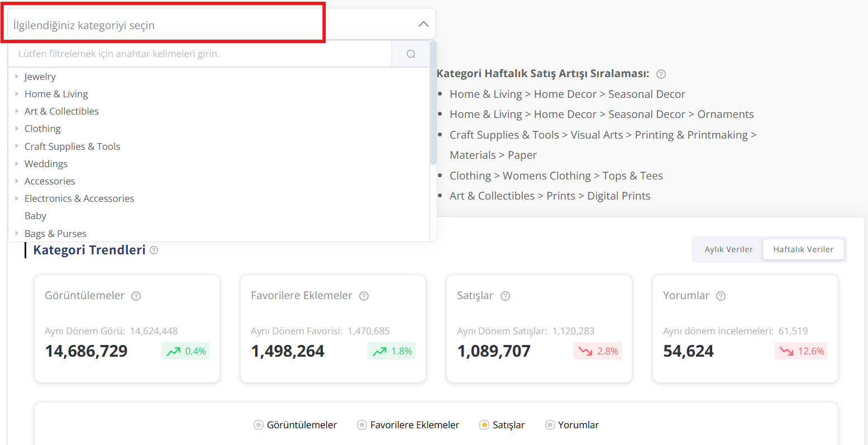Image resolution: width=868 pixels, height=445 pixels.
Task: Switch to Aylık Veriler tab
Action: (x=728, y=249)
